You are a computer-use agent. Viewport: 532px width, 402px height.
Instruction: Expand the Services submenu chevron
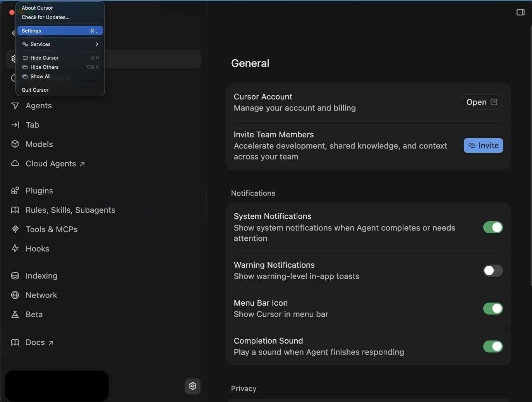97,44
